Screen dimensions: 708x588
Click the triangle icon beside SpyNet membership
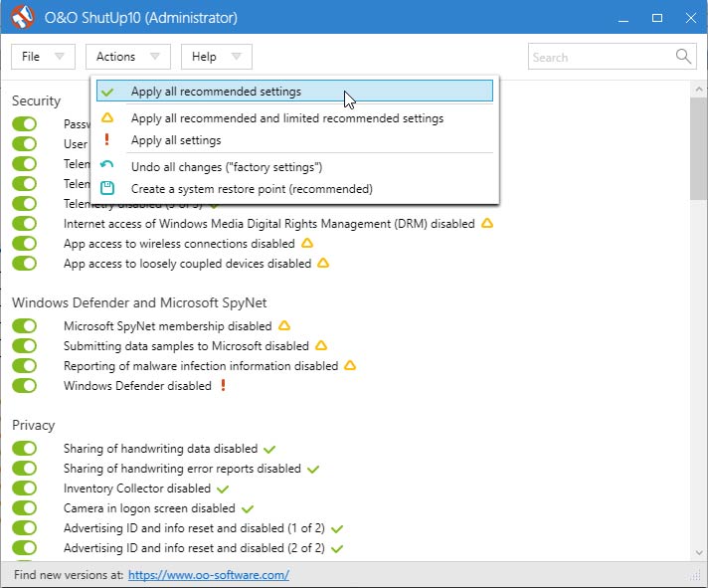[284, 325]
